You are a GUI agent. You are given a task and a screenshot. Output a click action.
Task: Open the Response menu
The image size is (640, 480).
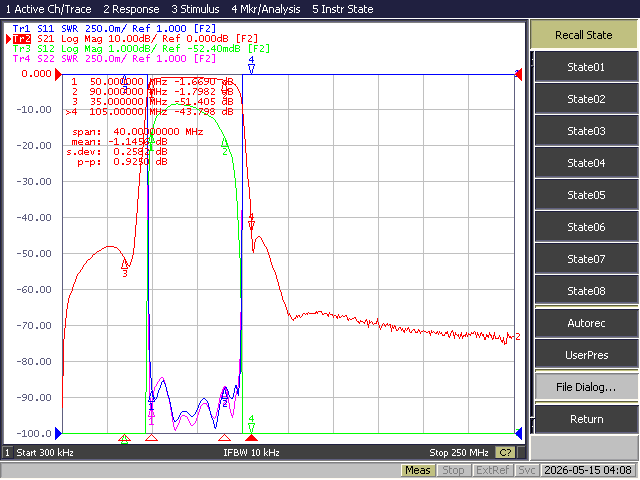click(x=131, y=9)
